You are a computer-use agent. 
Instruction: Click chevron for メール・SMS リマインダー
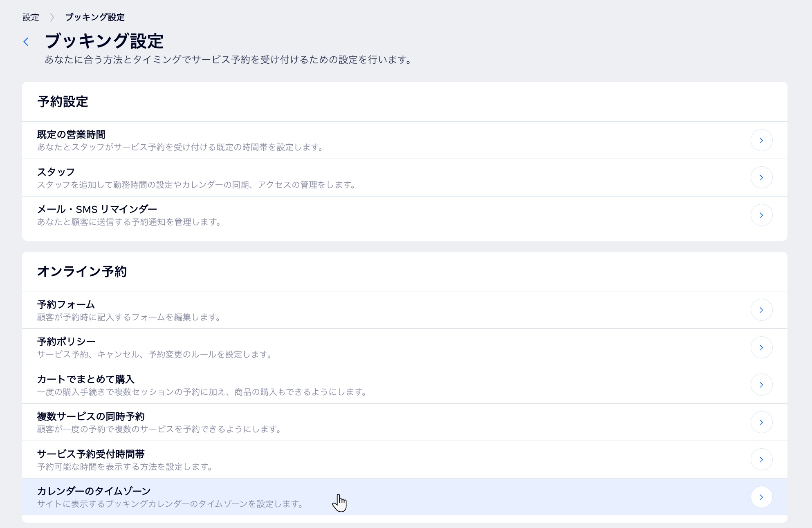(x=761, y=215)
